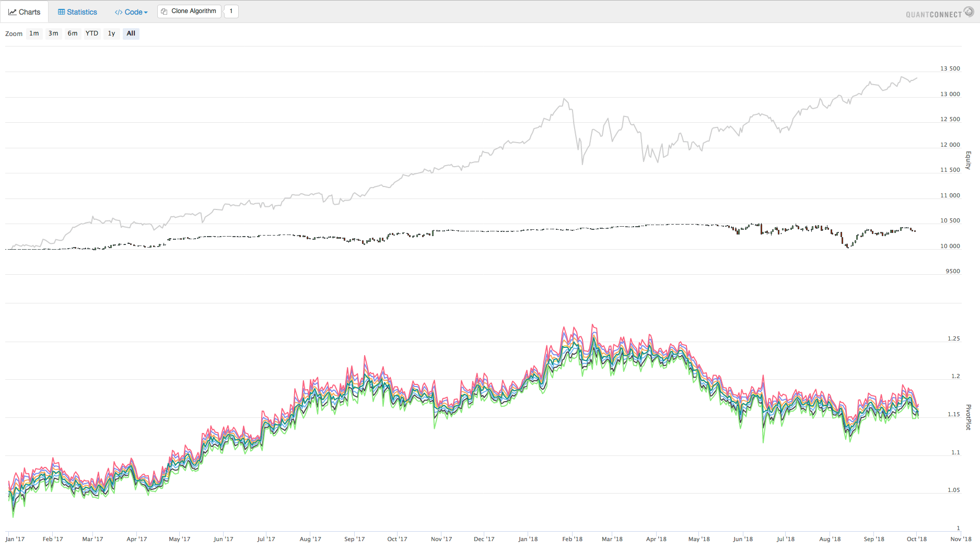
Task: Click the QuantConnect logo
Action: pyautogui.click(x=939, y=13)
